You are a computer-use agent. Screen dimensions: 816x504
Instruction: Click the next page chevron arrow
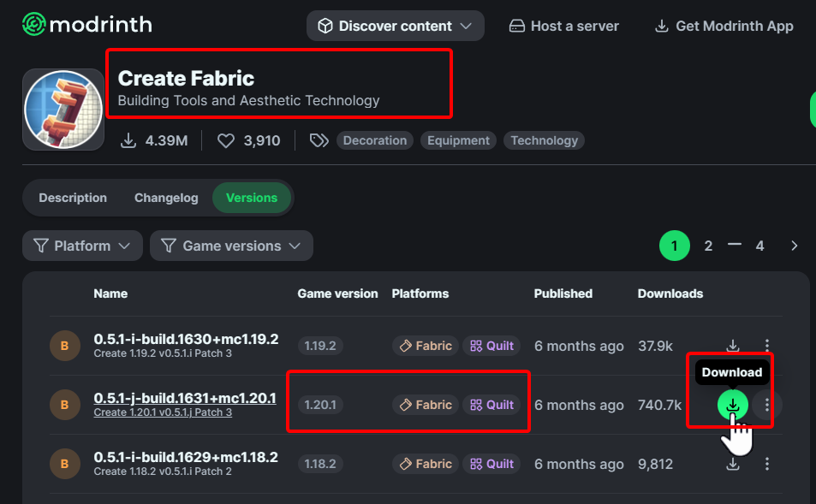794,246
